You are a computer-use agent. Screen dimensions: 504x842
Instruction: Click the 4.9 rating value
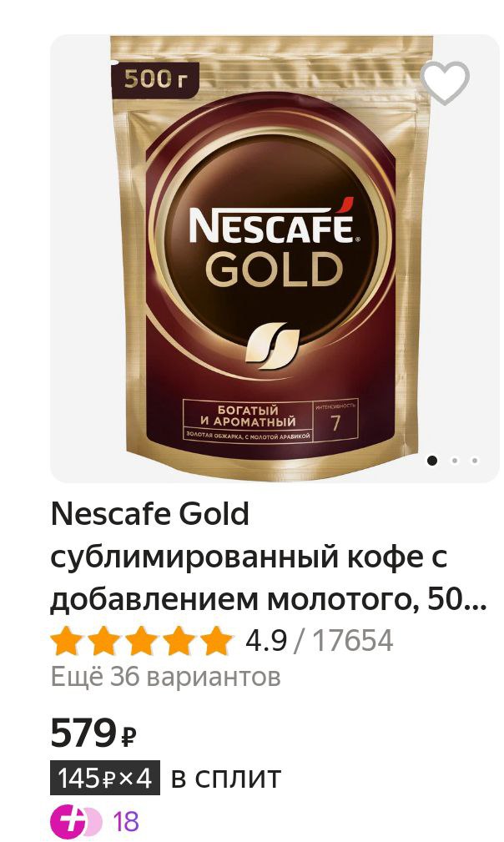tap(266, 641)
